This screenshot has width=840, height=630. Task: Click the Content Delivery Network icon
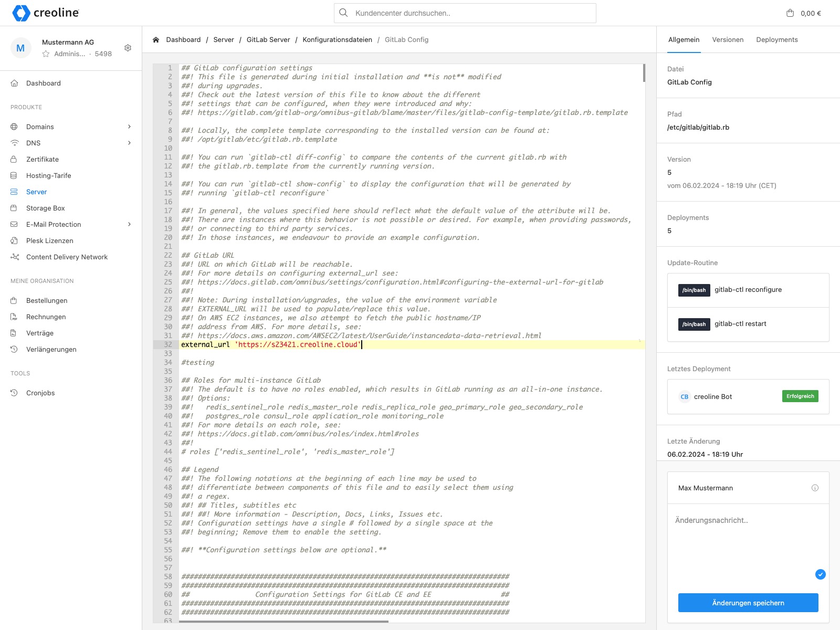[x=14, y=257]
